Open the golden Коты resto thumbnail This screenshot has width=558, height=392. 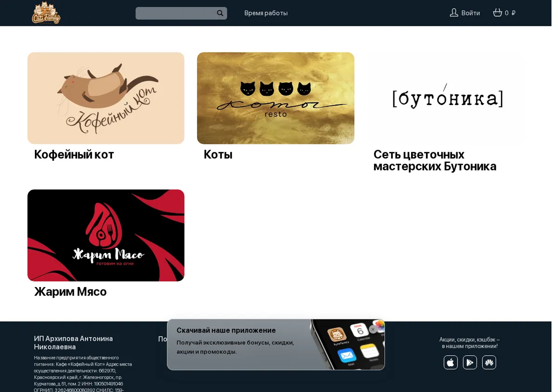tap(276, 98)
